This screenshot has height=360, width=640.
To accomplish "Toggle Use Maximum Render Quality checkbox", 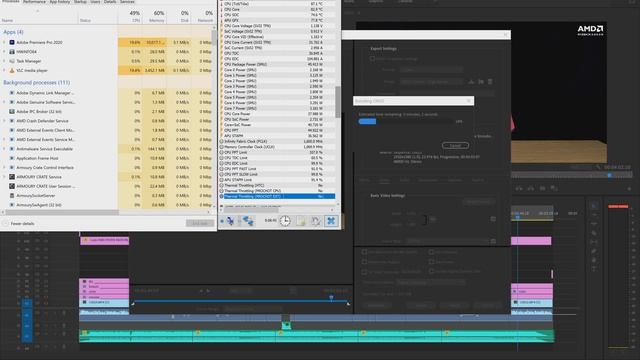I will tap(364, 252).
